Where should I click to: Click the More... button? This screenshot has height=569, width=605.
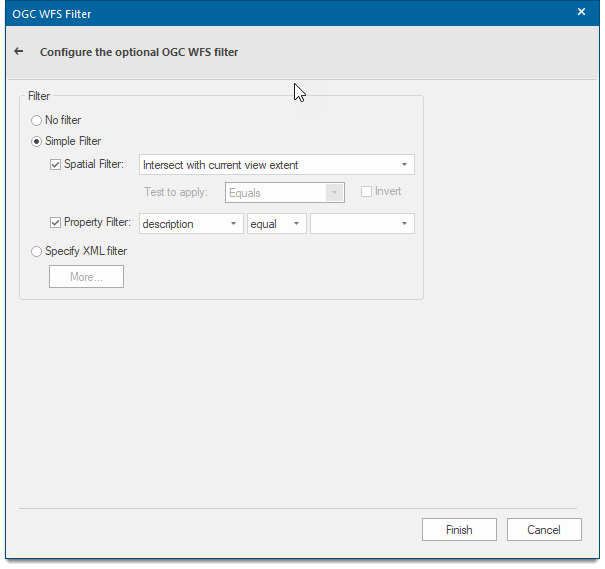point(86,277)
